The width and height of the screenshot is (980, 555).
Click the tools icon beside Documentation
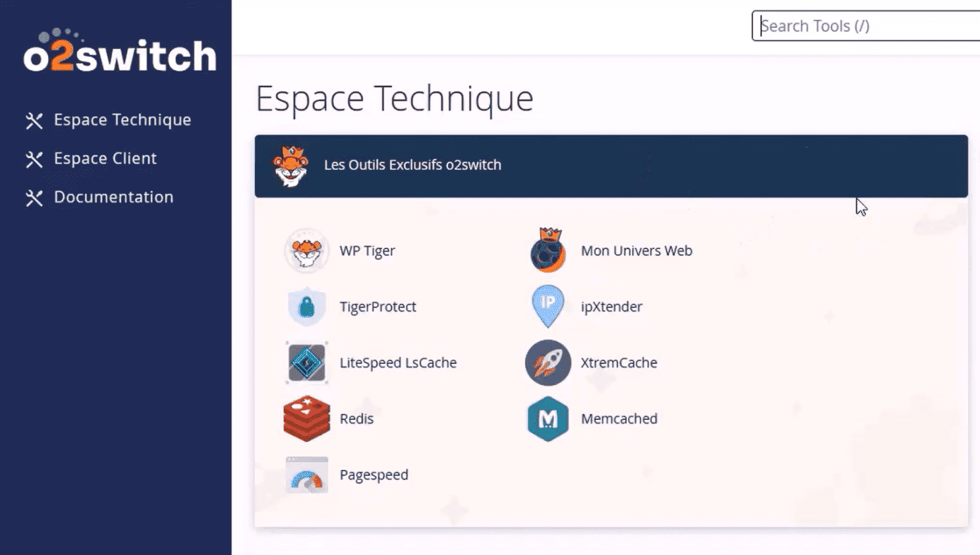coord(34,198)
